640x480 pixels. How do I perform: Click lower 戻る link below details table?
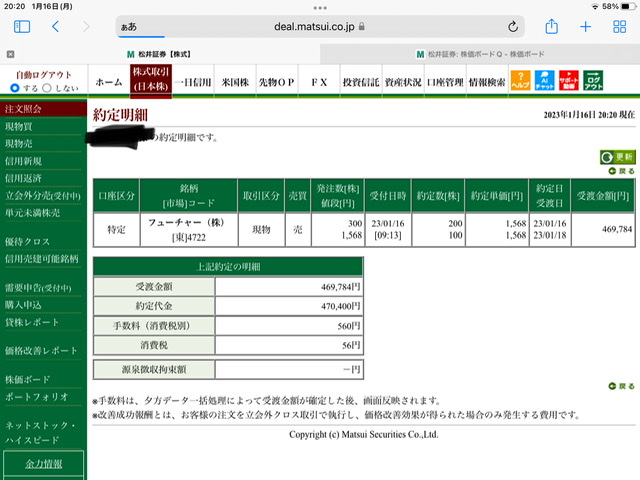(622, 386)
